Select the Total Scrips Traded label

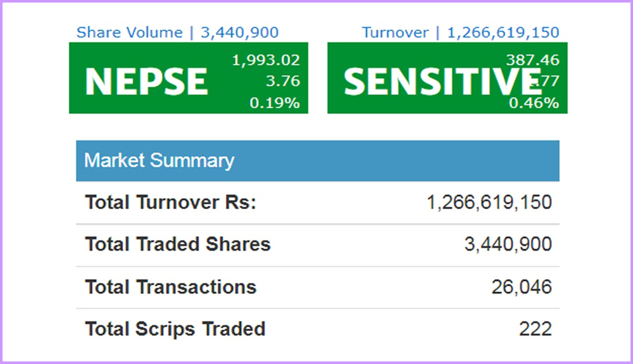click(x=175, y=329)
